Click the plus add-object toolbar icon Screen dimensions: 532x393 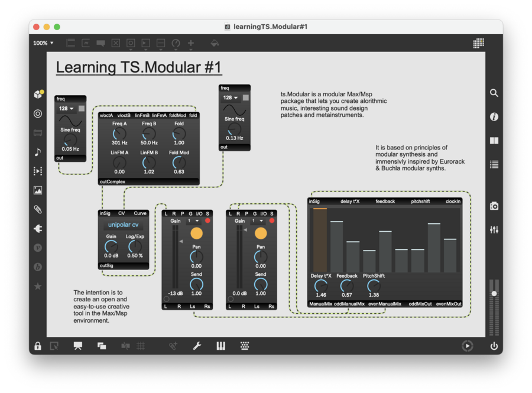point(191,43)
